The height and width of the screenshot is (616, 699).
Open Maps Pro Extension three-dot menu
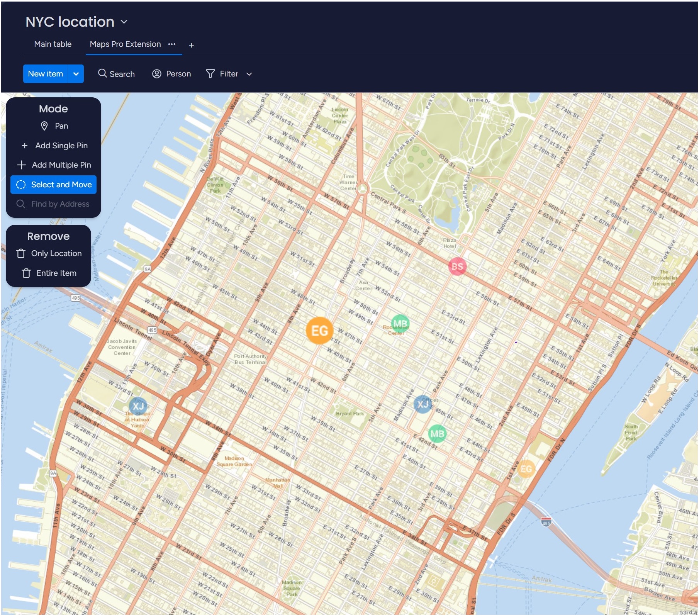(x=172, y=44)
